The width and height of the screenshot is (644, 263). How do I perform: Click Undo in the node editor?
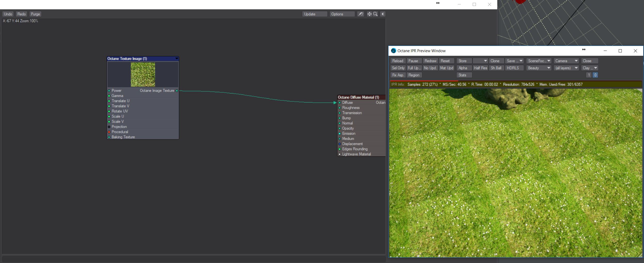tap(8, 14)
